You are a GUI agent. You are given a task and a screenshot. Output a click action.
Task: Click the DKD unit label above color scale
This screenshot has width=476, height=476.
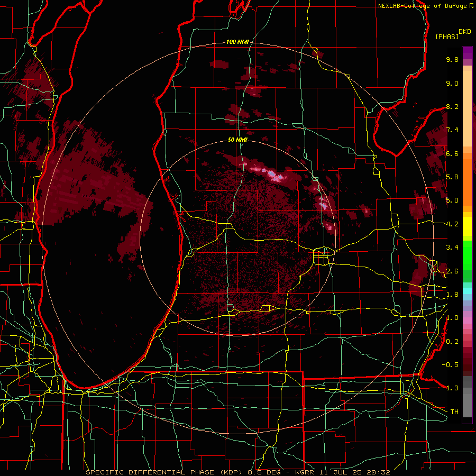pyautogui.click(x=465, y=32)
